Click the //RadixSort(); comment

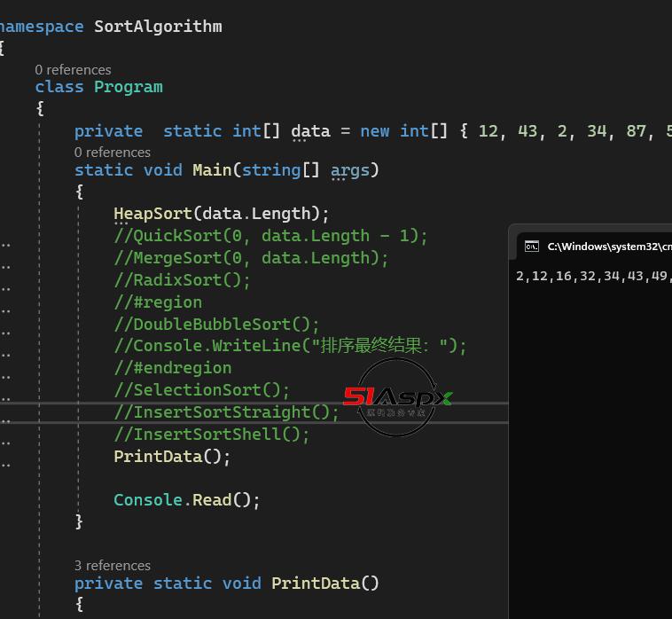pyautogui.click(x=182, y=280)
